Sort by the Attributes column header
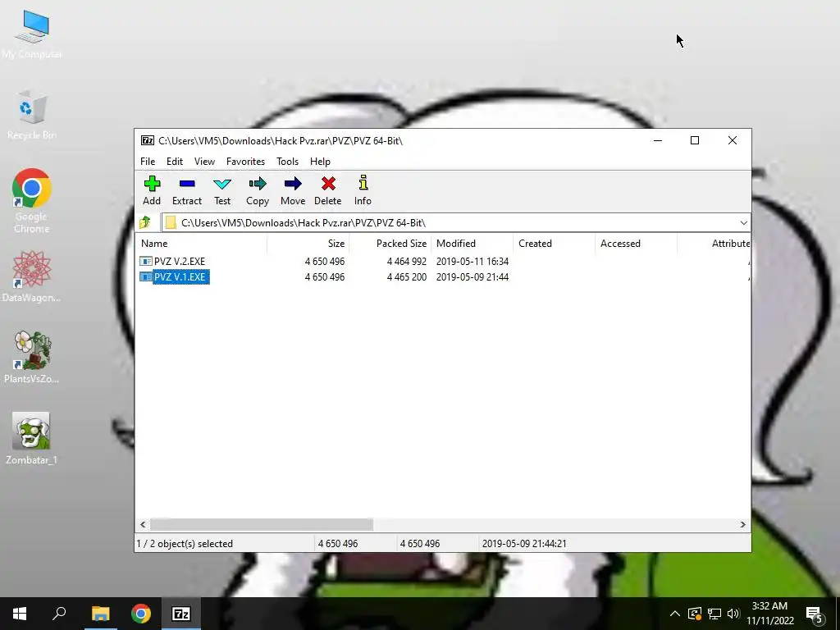 (714, 243)
